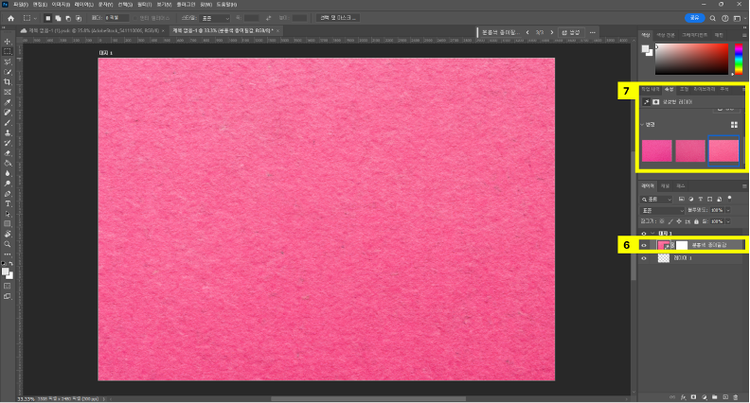Screen dimensions: 750x403
Task: Switch to the Channels tab
Action: (x=665, y=186)
